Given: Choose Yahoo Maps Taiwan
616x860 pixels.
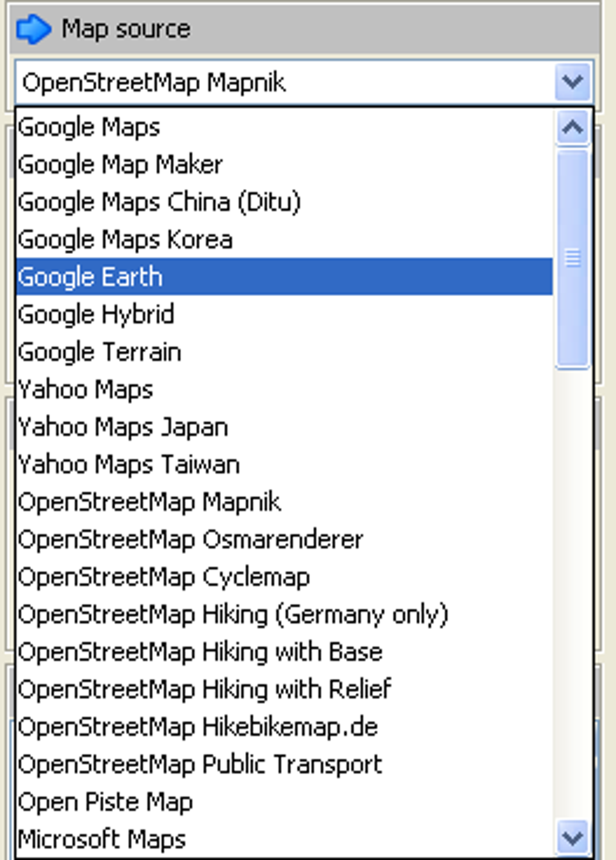Looking at the screenshot, I should [x=284, y=464].
